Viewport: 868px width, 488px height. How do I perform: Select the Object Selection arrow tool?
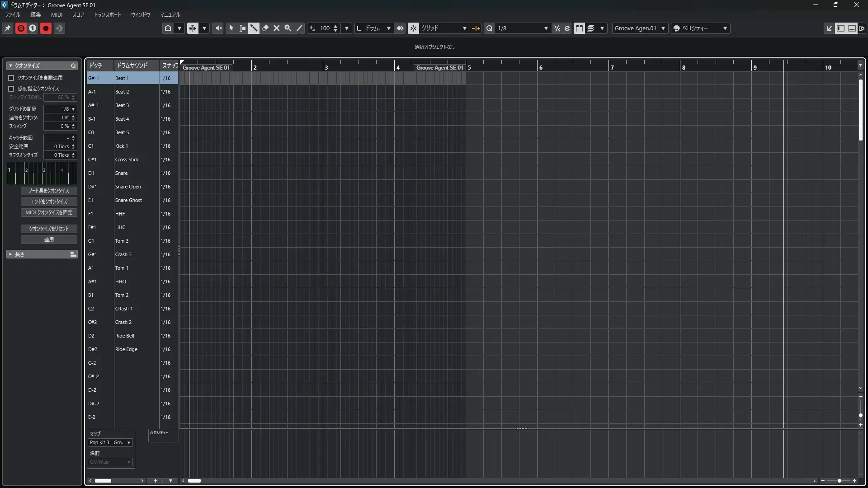(231, 28)
